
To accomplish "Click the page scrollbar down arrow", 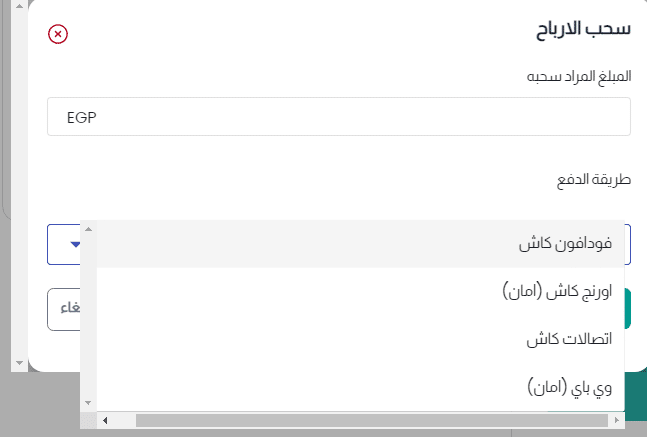I will click(x=18, y=363).
